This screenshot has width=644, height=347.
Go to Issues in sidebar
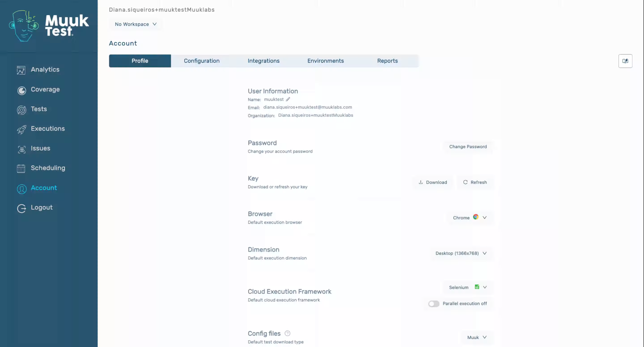pos(41,148)
